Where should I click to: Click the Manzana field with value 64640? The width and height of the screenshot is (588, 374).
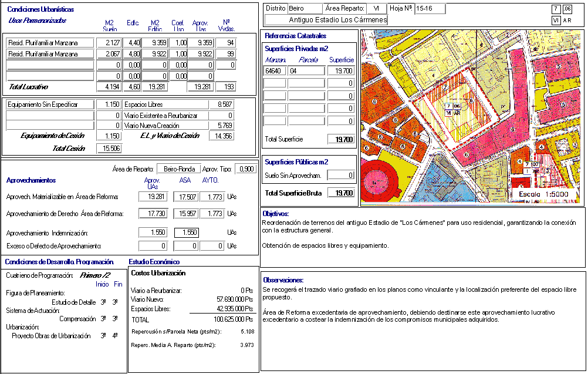click(x=275, y=71)
